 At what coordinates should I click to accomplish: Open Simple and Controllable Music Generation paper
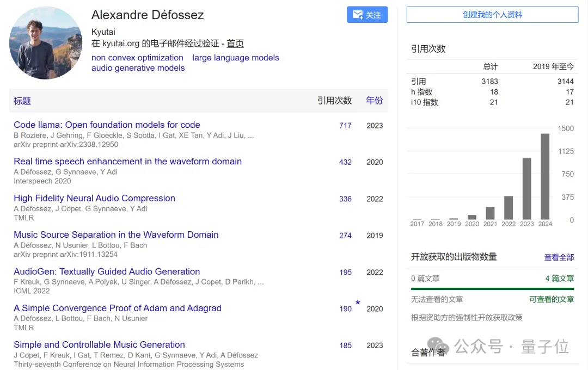point(100,344)
